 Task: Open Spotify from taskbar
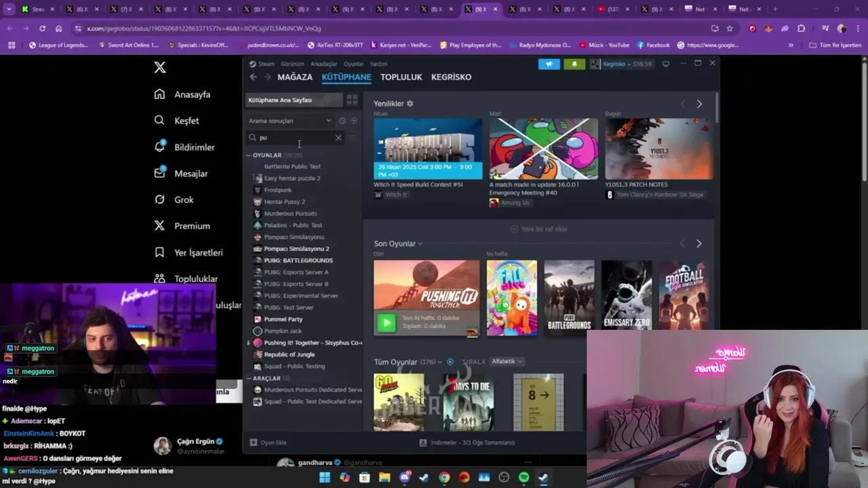click(524, 478)
